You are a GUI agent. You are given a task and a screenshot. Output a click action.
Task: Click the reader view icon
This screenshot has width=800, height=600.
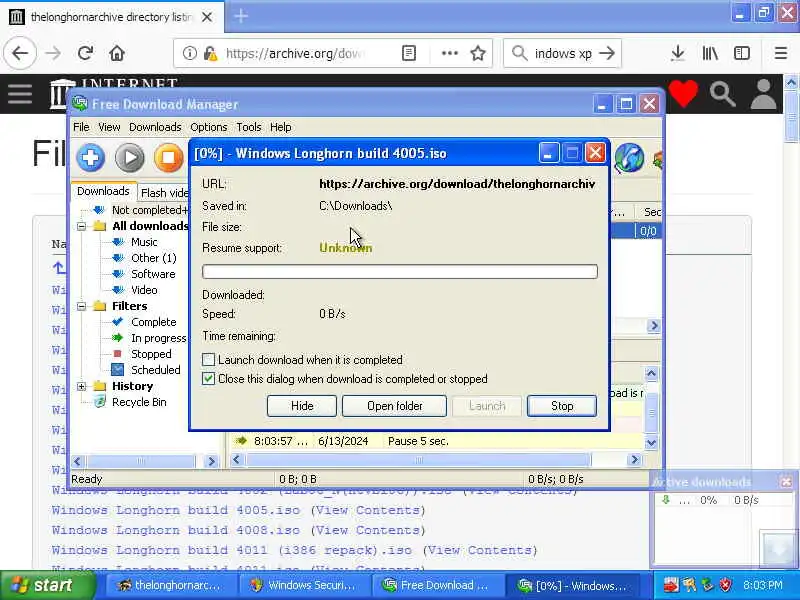(x=409, y=53)
